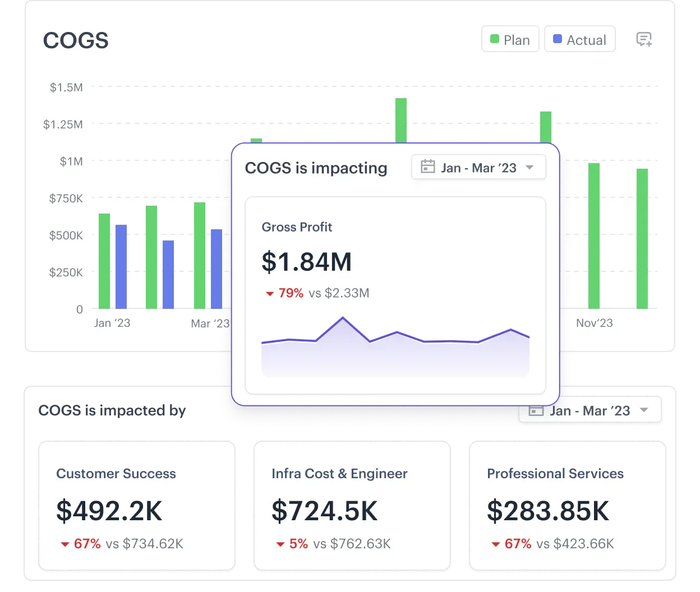Click red down arrow in Professional Services card

pos(496,544)
